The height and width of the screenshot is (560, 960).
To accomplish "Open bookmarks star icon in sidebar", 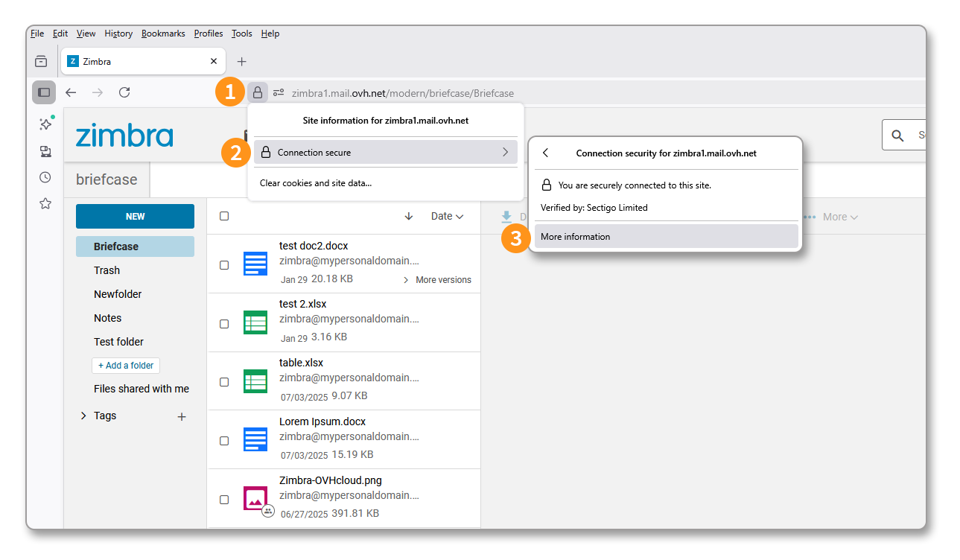I will [x=45, y=203].
